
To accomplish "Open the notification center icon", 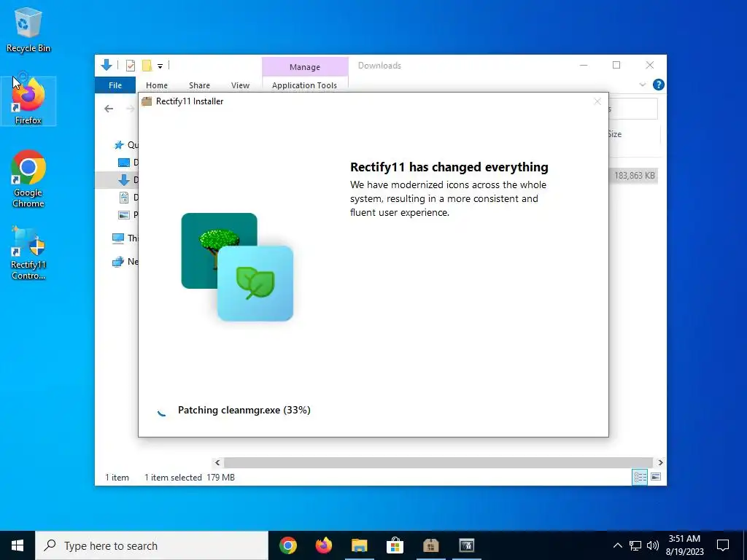I will (723, 545).
